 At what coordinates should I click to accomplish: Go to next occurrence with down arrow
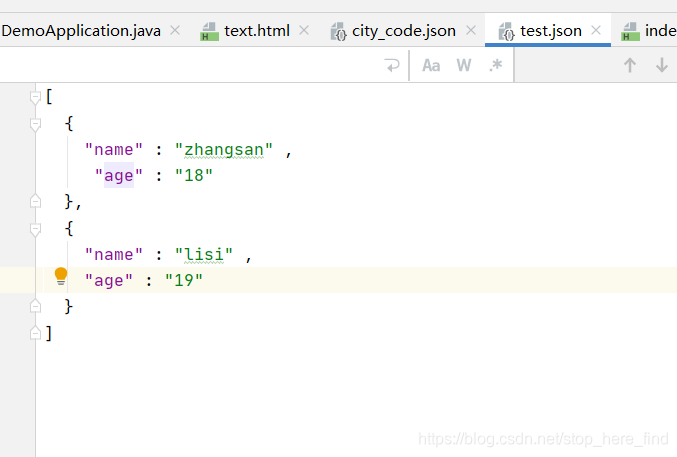click(x=661, y=65)
